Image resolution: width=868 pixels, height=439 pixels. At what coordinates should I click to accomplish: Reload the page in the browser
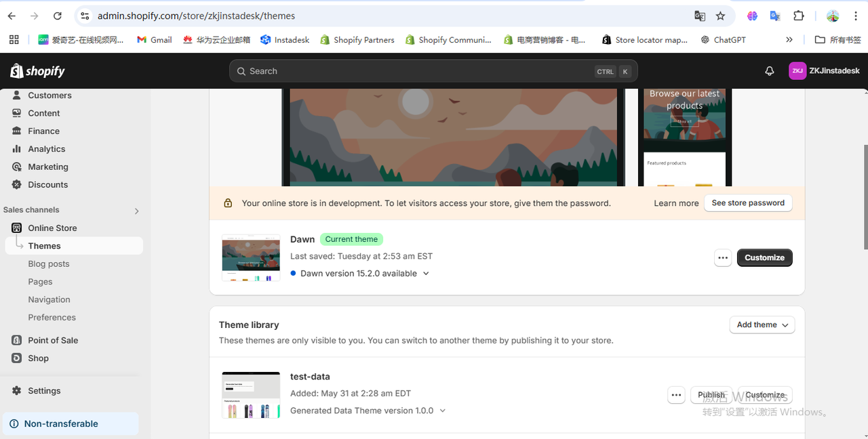point(58,16)
